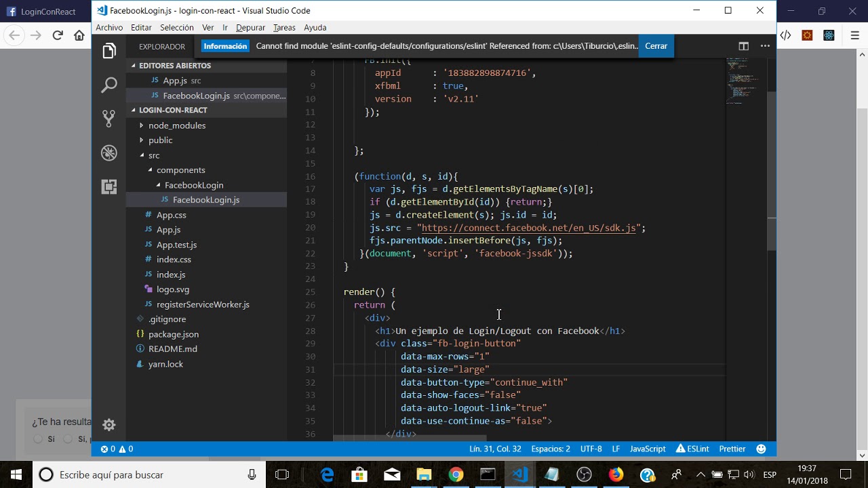
Task: Open Task View on the taskbar
Action: pyautogui.click(x=282, y=474)
